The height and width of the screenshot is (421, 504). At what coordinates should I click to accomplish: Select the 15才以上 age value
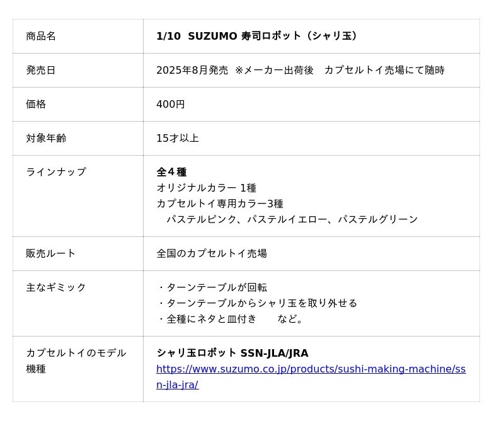click(x=178, y=139)
